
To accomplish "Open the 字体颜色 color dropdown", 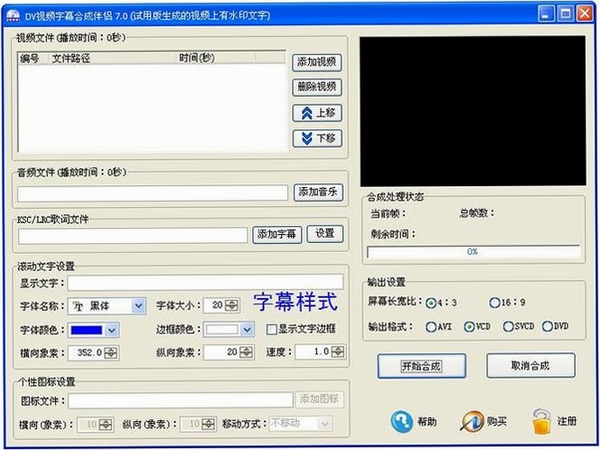I will [112, 330].
